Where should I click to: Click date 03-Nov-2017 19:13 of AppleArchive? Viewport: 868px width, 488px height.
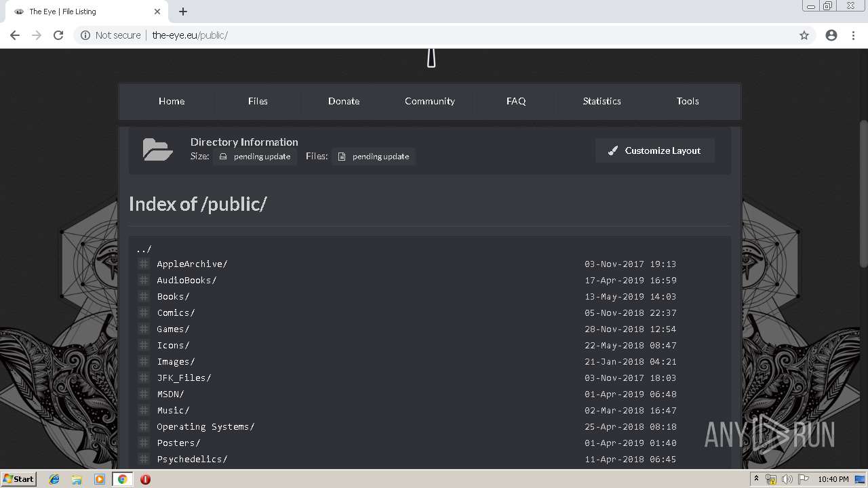pyautogui.click(x=631, y=264)
